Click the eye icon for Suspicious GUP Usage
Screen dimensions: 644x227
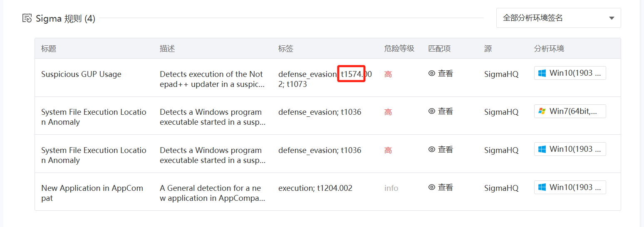point(432,74)
